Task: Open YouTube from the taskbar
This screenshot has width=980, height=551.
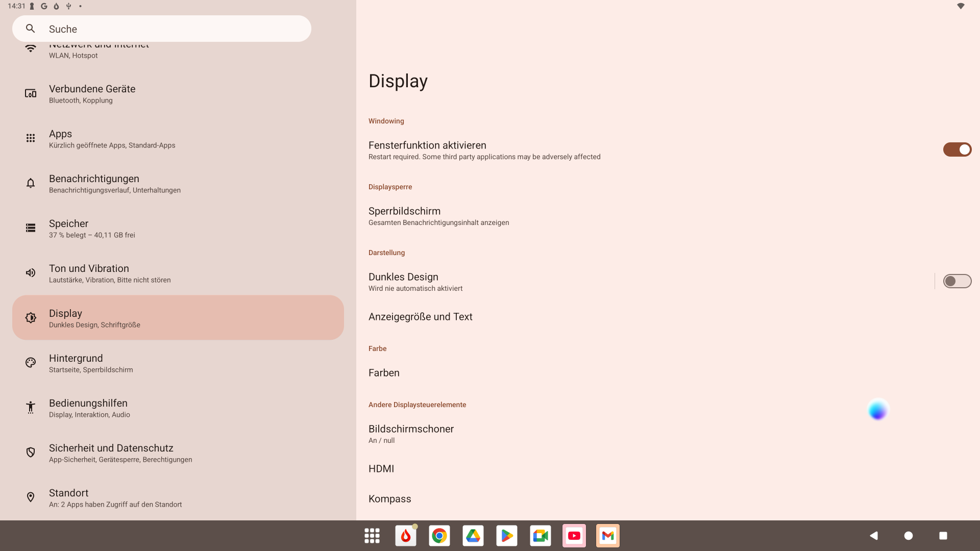Action: 574,536
